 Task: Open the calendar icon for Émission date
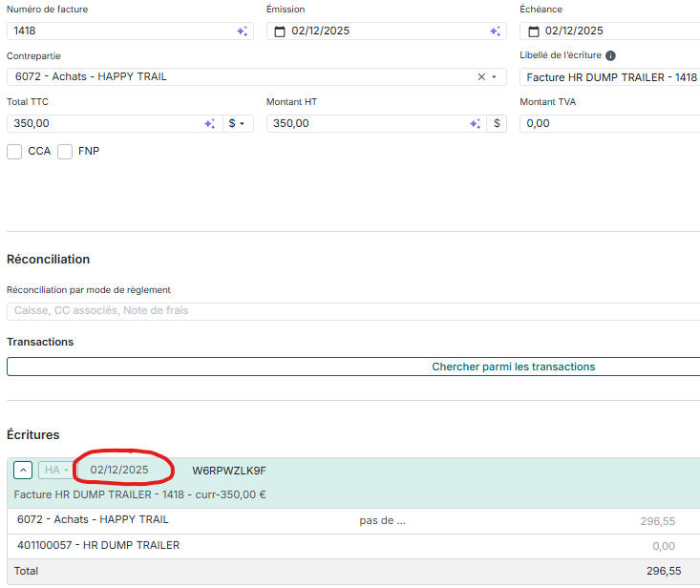[280, 31]
